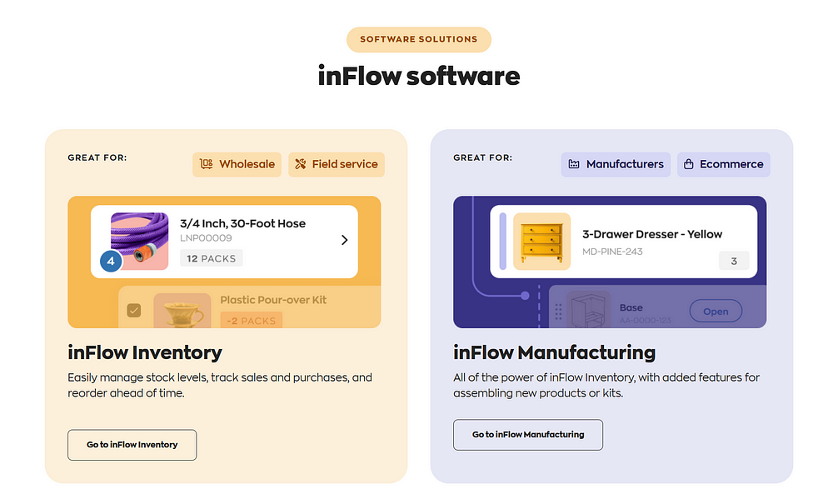Click the 3-Drawer Dresser - Yellow title
The width and height of the screenshot is (833, 504).
[652, 234]
